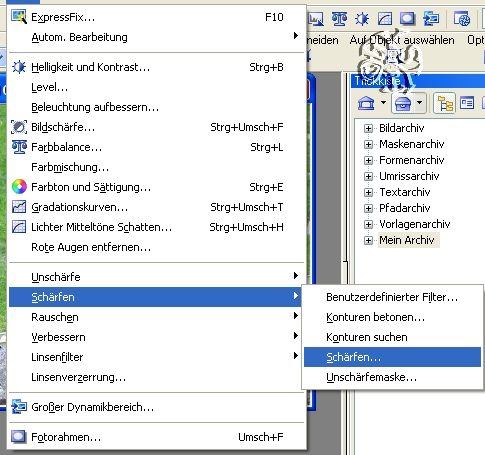Click the brightness sun icon in toolbar

click(x=362, y=19)
